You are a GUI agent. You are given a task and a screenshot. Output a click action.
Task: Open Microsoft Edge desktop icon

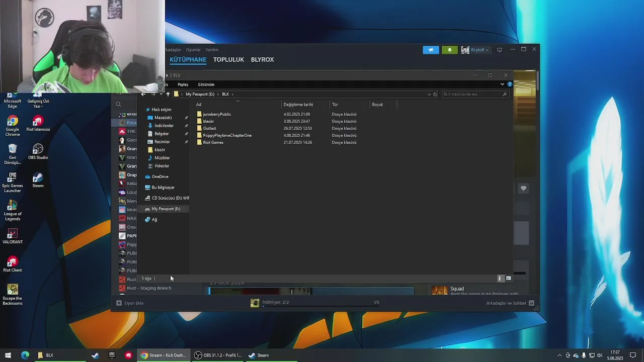[x=13, y=100]
